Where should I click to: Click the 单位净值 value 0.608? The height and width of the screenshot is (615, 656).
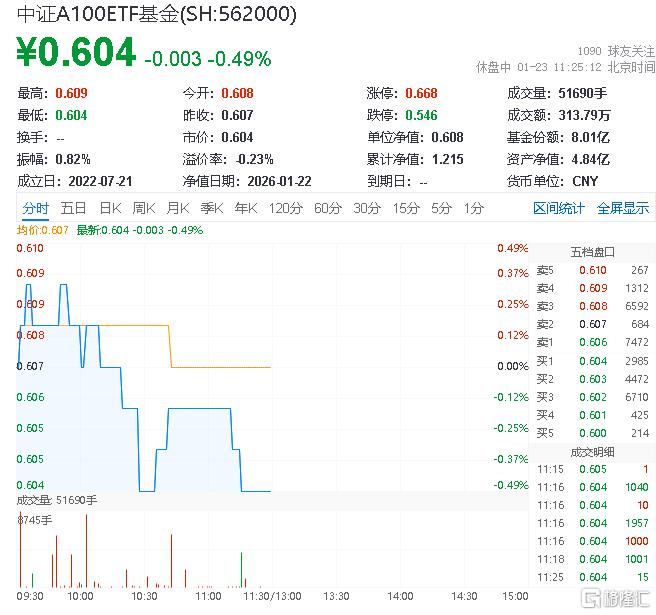447,137
